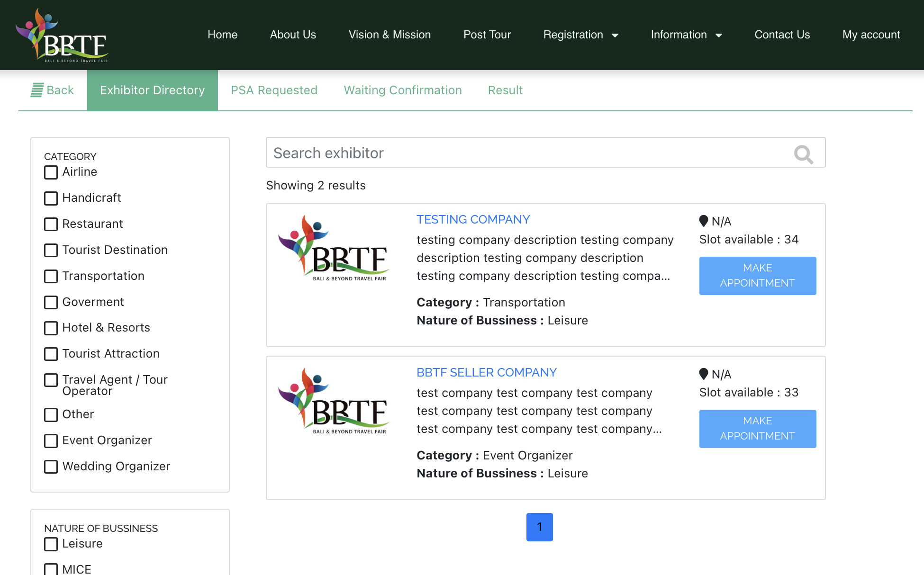Expand the Information dropdown menu
Screen dimensions: 924x575
pyautogui.click(x=686, y=35)
